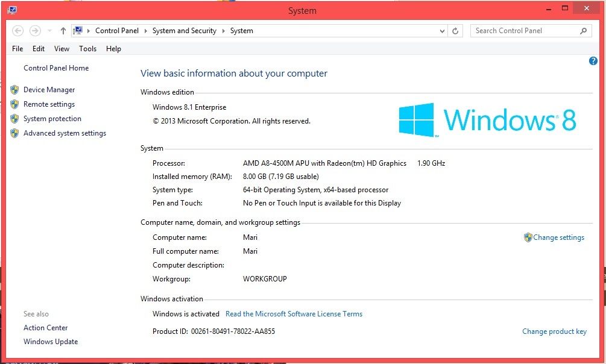Open the File menu
The height and width of the screenshot is (364, 606).
pos(17,49)
